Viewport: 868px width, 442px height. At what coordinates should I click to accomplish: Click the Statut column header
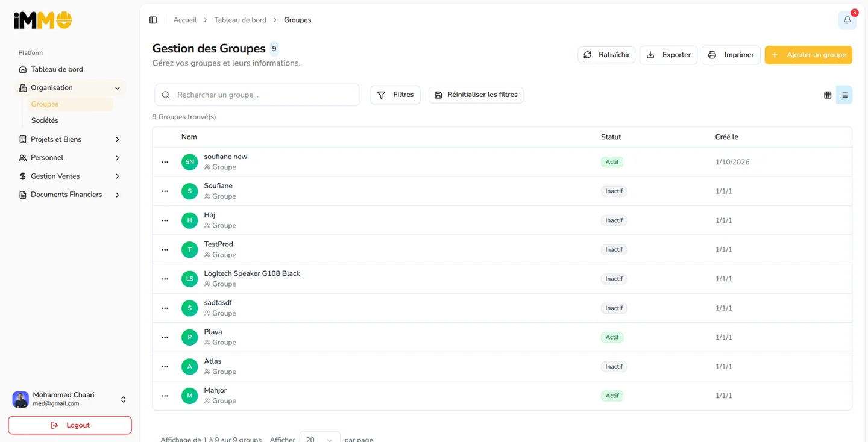pyautogui.click(x=611, y=137)
